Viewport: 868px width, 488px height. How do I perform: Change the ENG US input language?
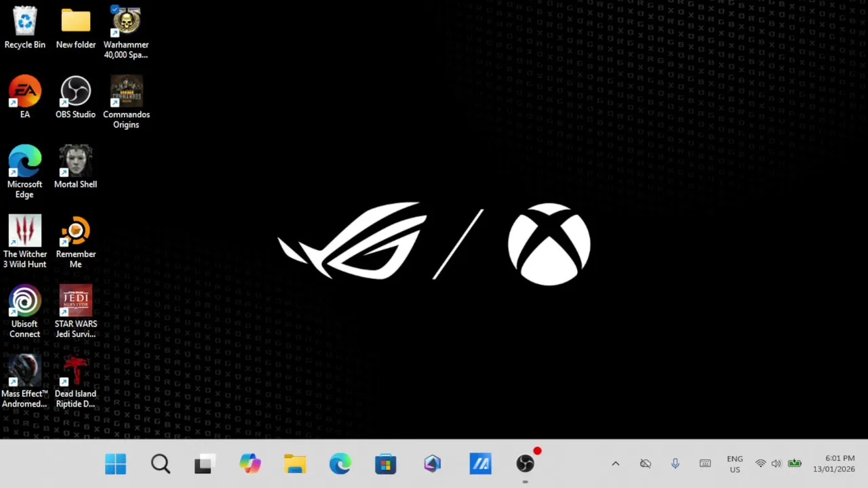735,464
